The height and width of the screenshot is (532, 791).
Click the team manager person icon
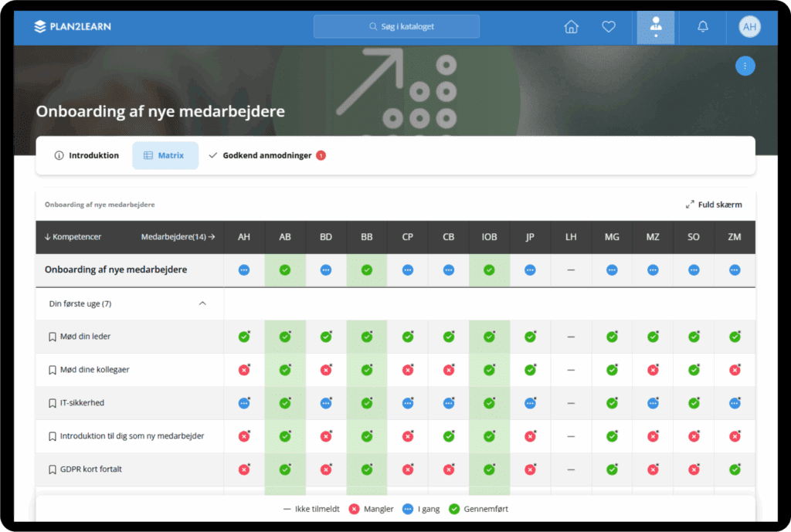click(656, 25)
